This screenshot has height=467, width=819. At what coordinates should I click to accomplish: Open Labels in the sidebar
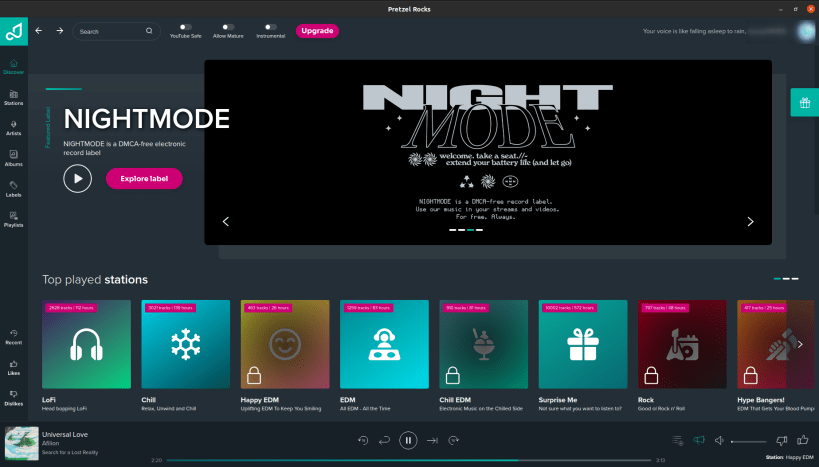(14, 189)
